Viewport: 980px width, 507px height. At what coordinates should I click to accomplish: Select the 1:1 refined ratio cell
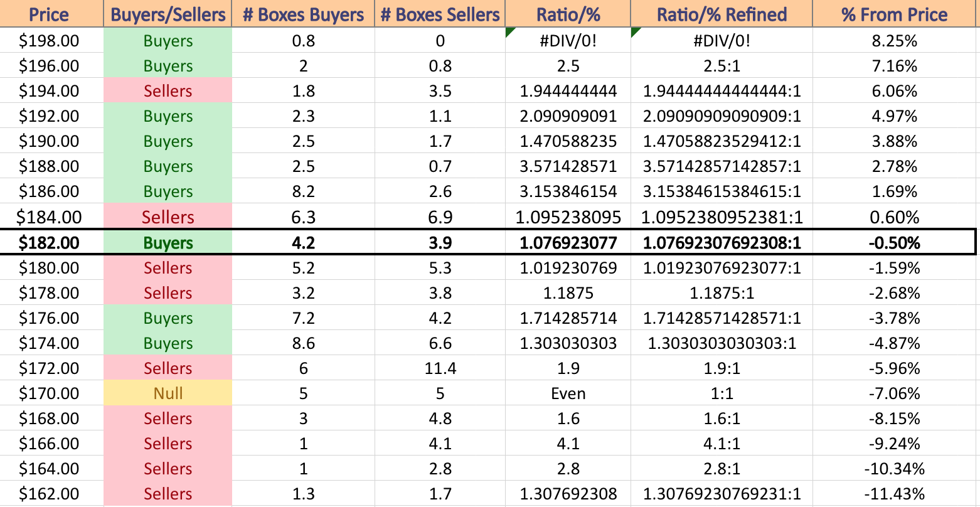(x=722, y=393)
